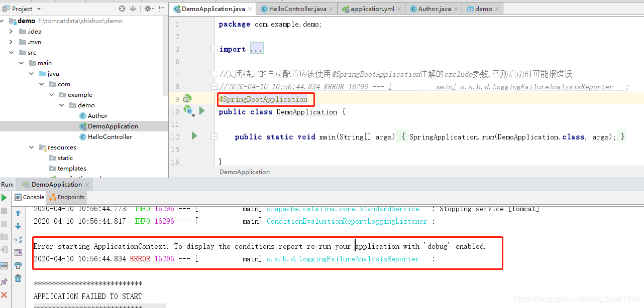Image resolution: width=644 pixels, height=308 pixels.
Task: Switch to the Endpoints tab
Action: click(x=67, y=197)
